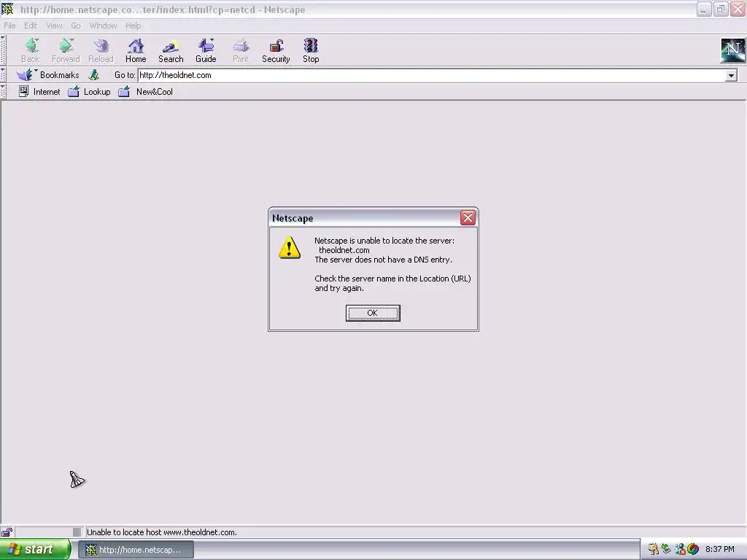Open the New&Cool folder on personal toolbar
The image size is (747, 560).
(x=145, y=91)
